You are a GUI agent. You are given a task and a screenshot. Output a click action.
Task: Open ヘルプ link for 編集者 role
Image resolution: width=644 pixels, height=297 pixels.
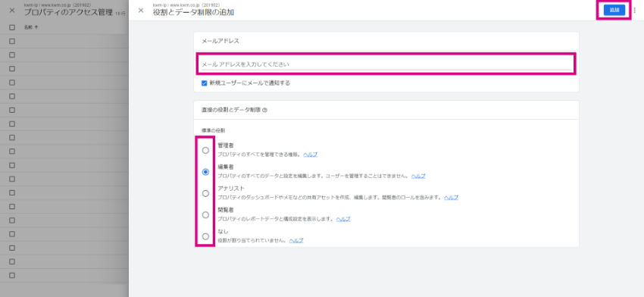[x=418, y=176]
